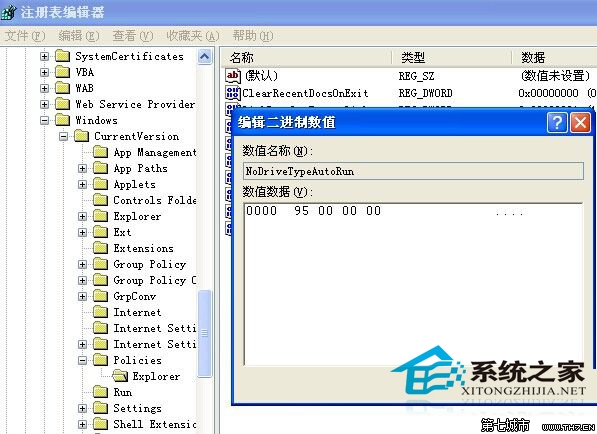Expand the SystemCertificates tree node
Image resolution: width=597 pixels, height=434 pixels.
click(45, 56)
